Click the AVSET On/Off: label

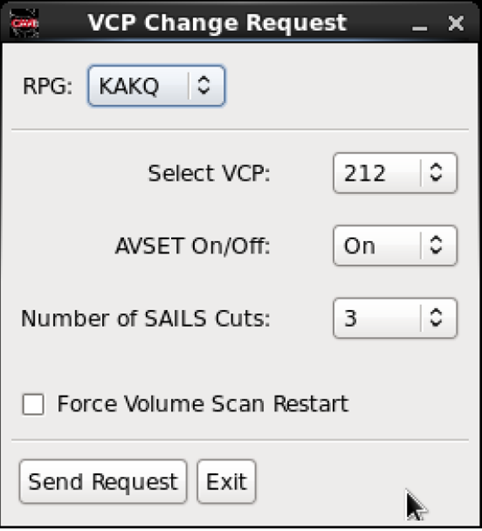click(193, 246)
